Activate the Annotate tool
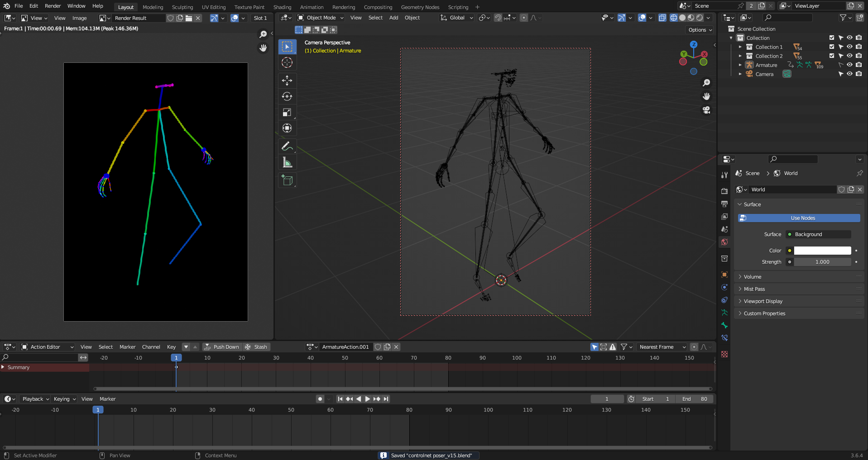The height and width of the screenshot is (460, 868). (287, 146)
